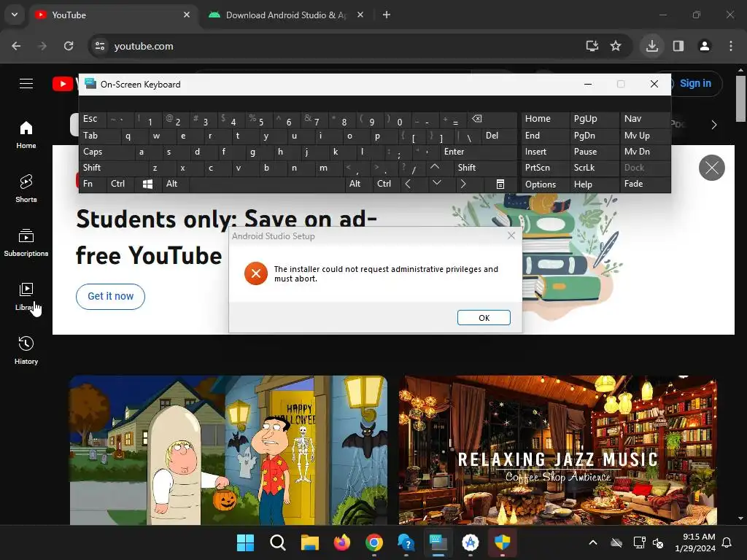The image size is (747, 560).
Task: Toggle Caps key on On-Screen Keyboard
Action: [x=106, y=152]
